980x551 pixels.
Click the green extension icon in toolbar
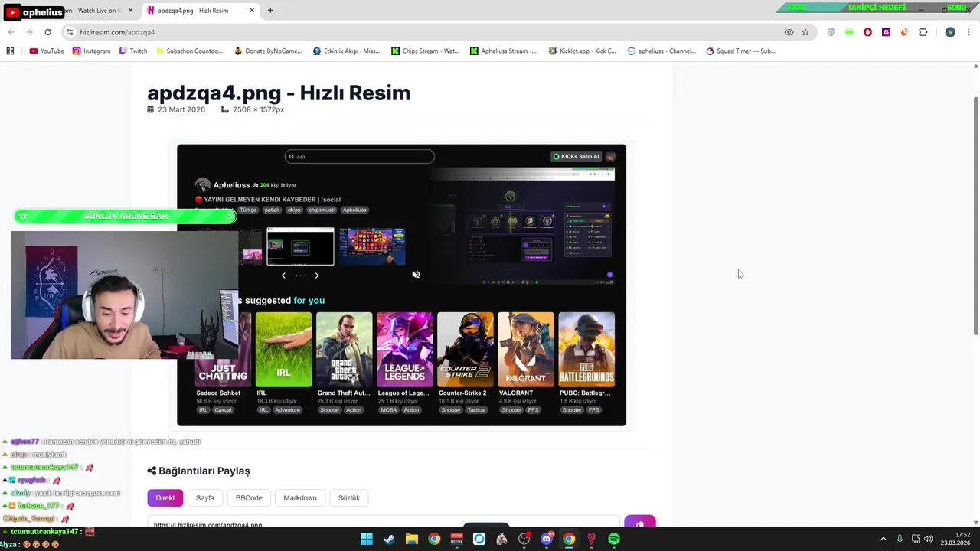(849, 32)
